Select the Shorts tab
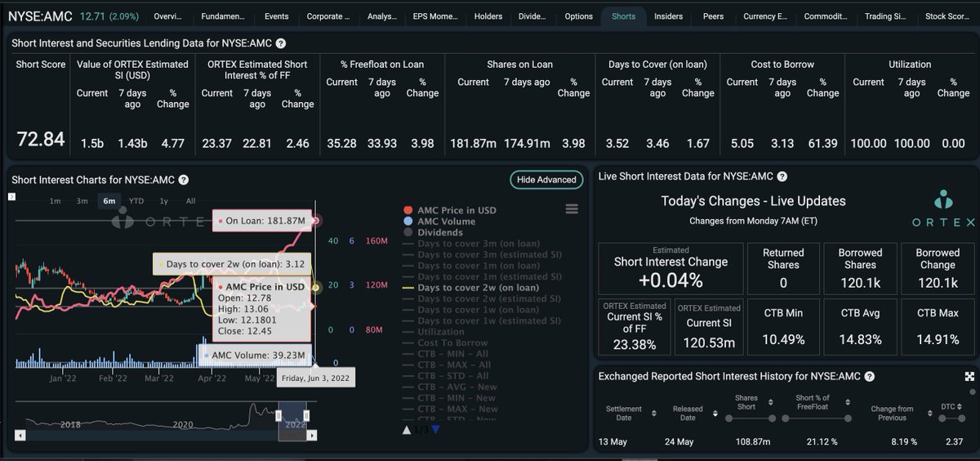980x461 pixels. click(x=623, y=16)
